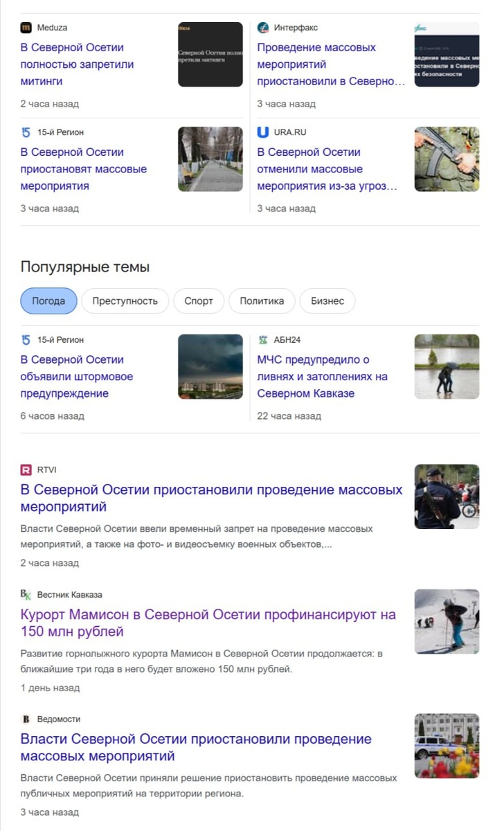Click the RTVI source logo icon
This screenshot has height=831, width=504.
26,470
